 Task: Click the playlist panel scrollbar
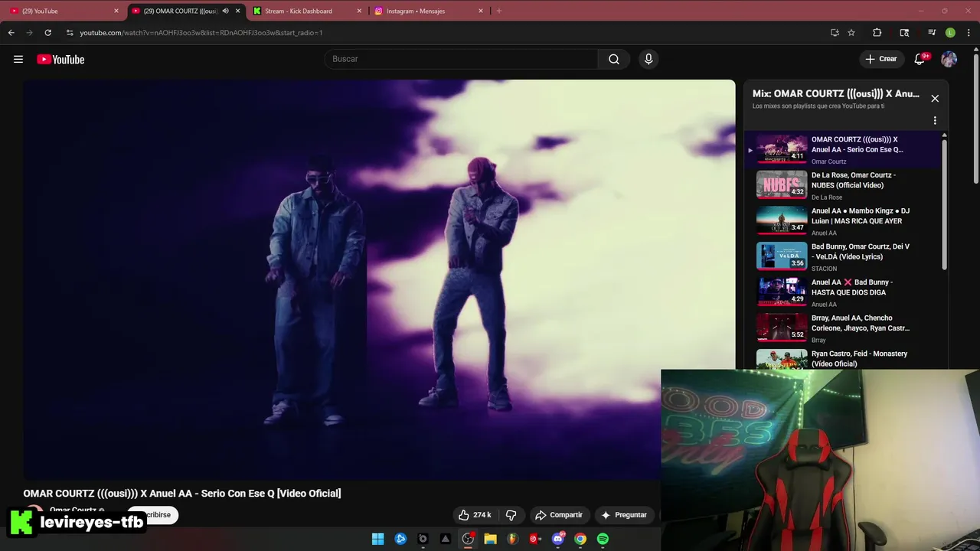[944, 204]
